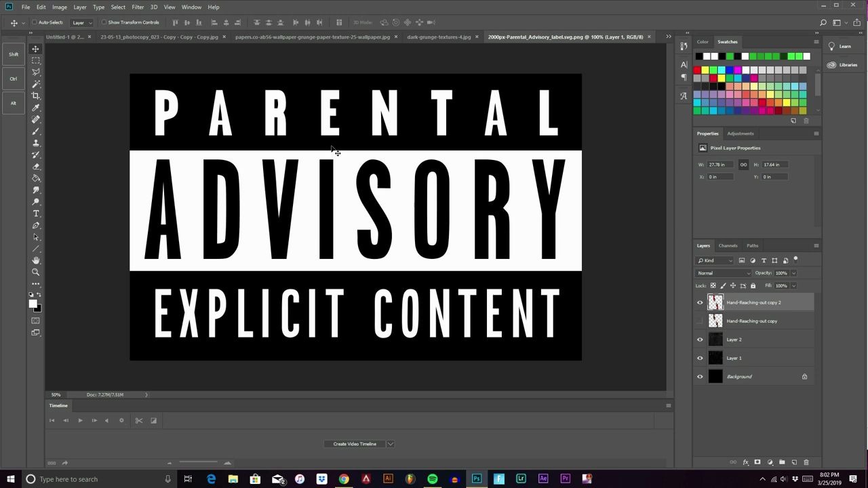The image size is (868, 488).
Task: Click the Add layer mask icon
Action: [757, 462]
